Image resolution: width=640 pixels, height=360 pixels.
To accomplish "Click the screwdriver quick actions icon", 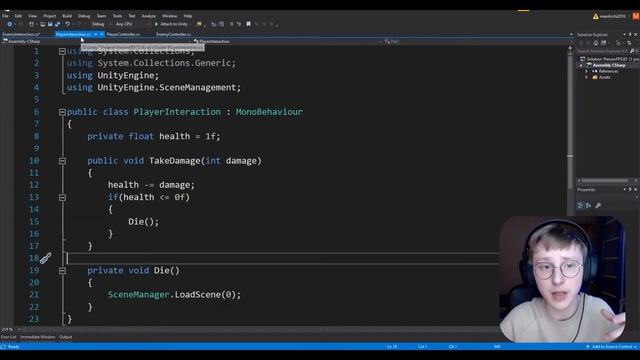I will pos(46,258).
